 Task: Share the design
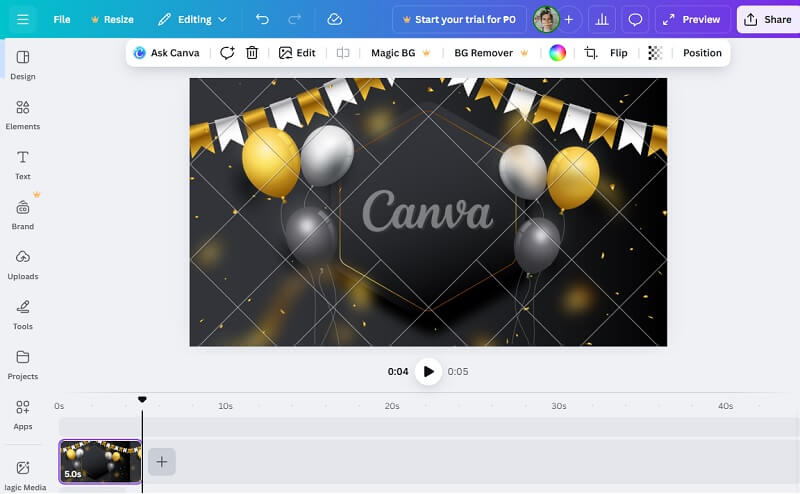(768, 19)
